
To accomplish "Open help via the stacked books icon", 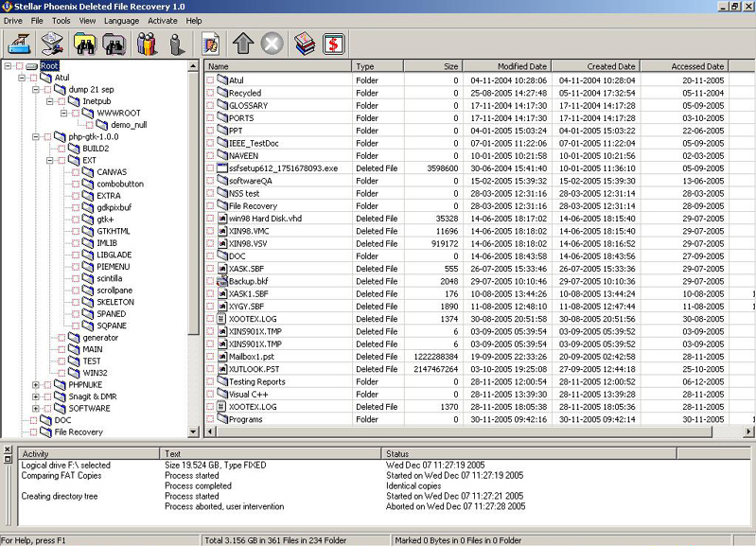I will (x=305, y=44).
